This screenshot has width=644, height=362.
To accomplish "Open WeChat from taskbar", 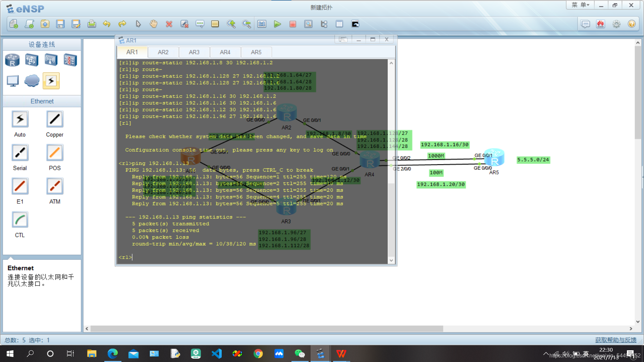I will pos(300,354).
